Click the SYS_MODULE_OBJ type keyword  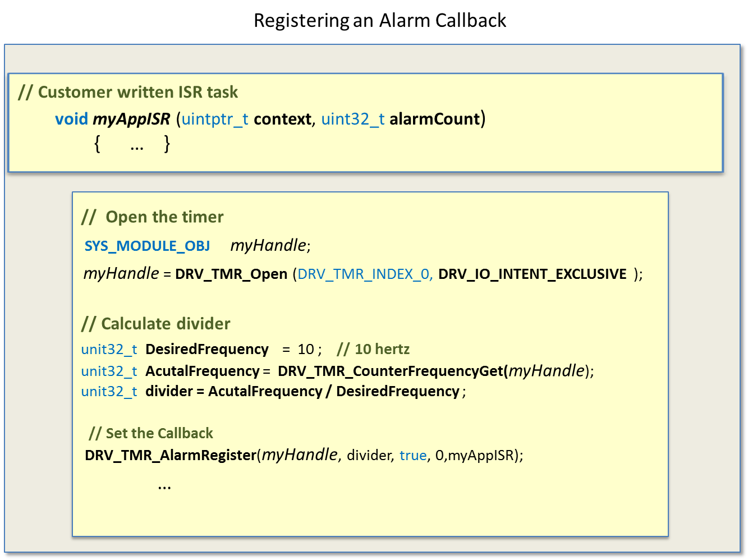(x=147, y=246)
